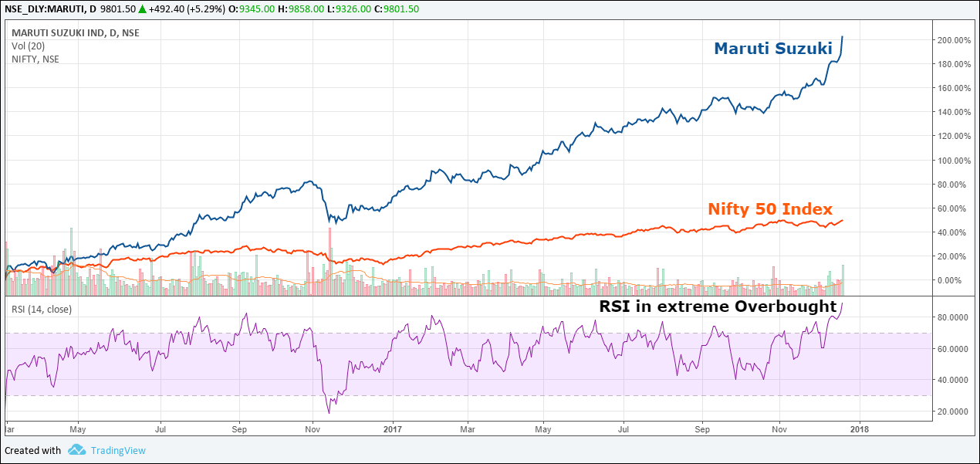Select the RSI (14, close) indicator label
980x464 pixels.
42,309
